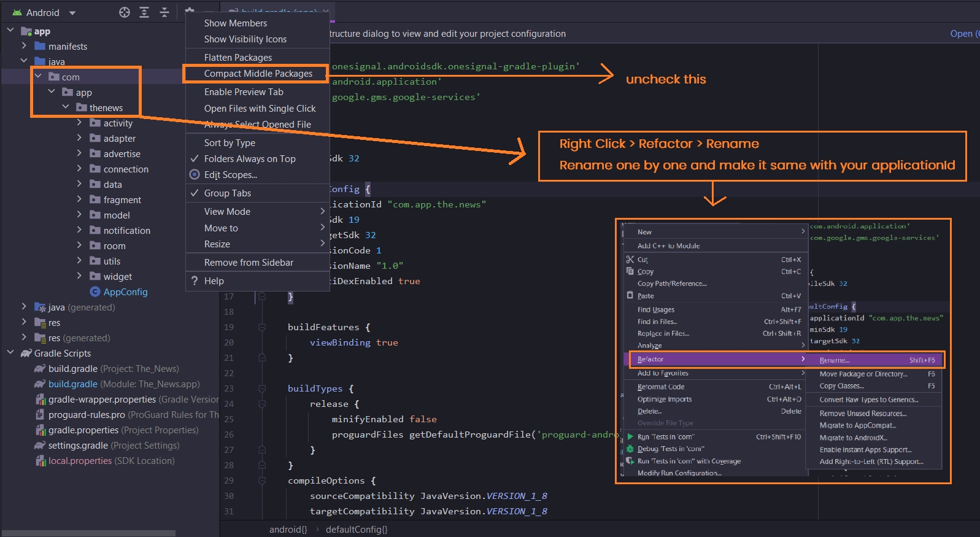The height and width of the screenshot is (537, 980).
Task: Click the project panel horizontal scrollbar
Action: click(x=89, y=533)
